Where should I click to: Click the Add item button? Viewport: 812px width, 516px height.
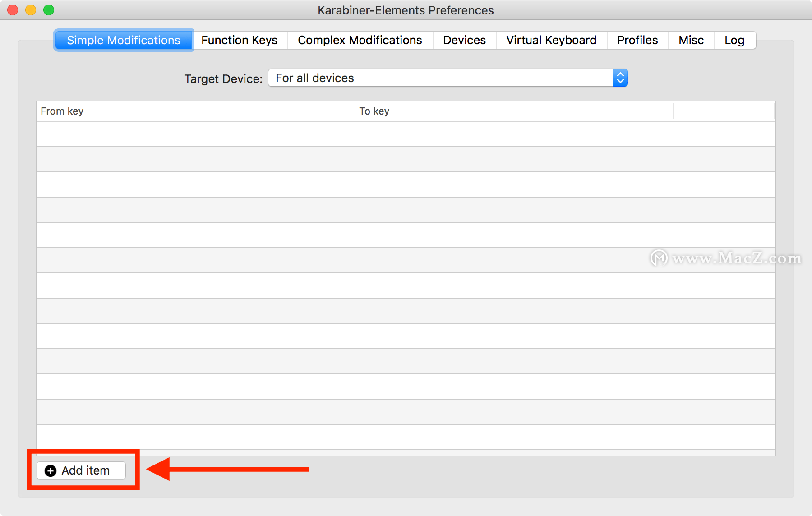click(x=81, y=470)
